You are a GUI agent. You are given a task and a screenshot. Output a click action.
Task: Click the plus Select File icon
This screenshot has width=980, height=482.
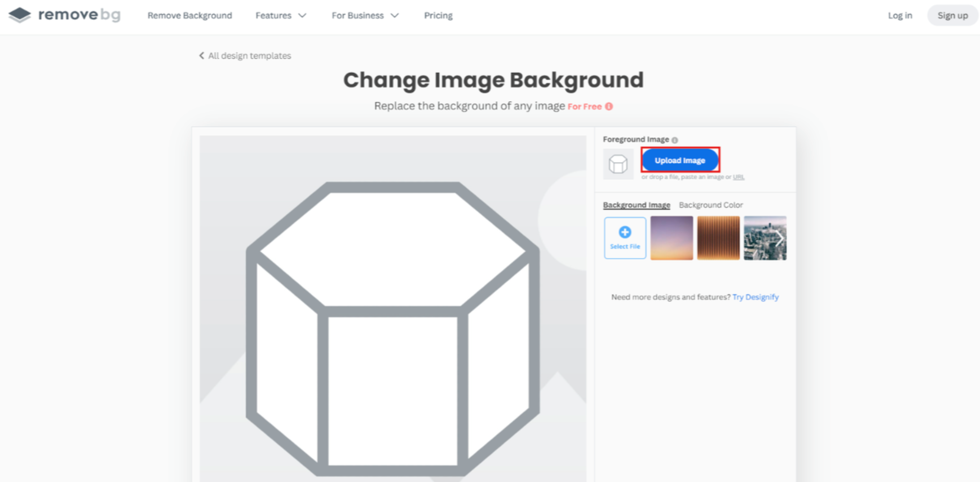625,232
